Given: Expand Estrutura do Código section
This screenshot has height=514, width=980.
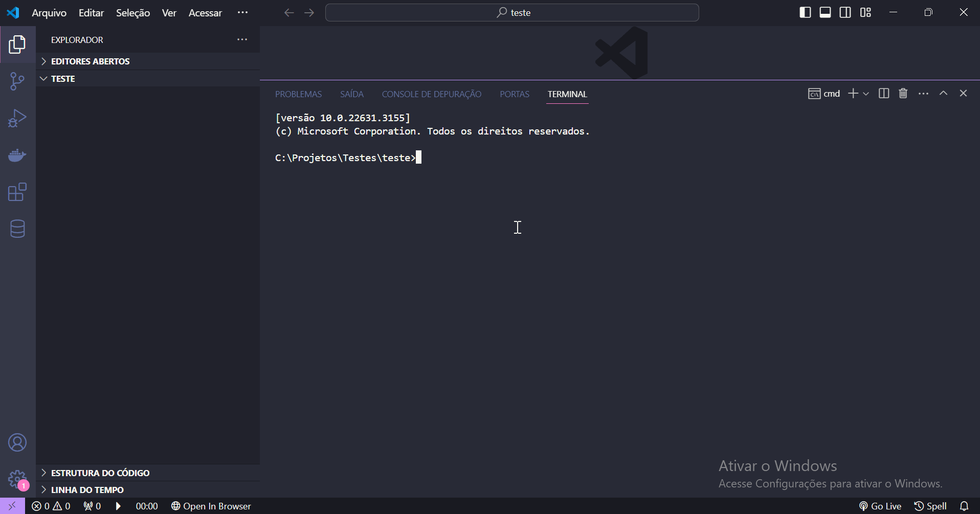Looking at the screenshot, I should (148, 473).
